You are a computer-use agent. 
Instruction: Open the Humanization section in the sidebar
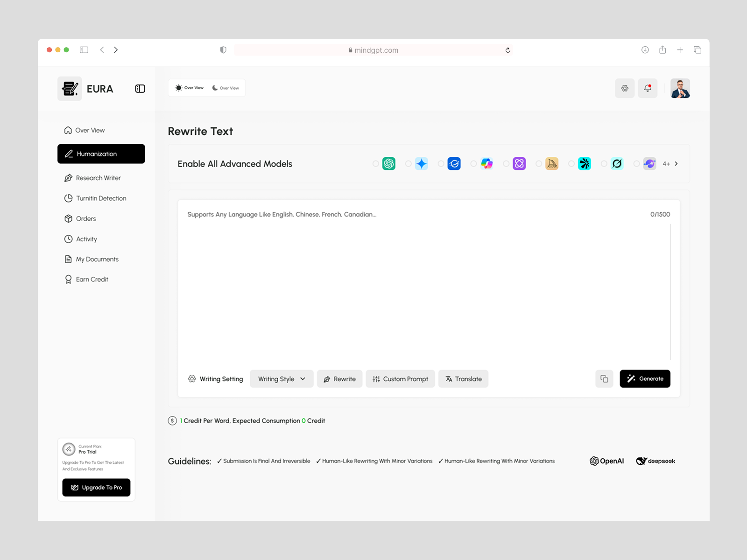101,154
